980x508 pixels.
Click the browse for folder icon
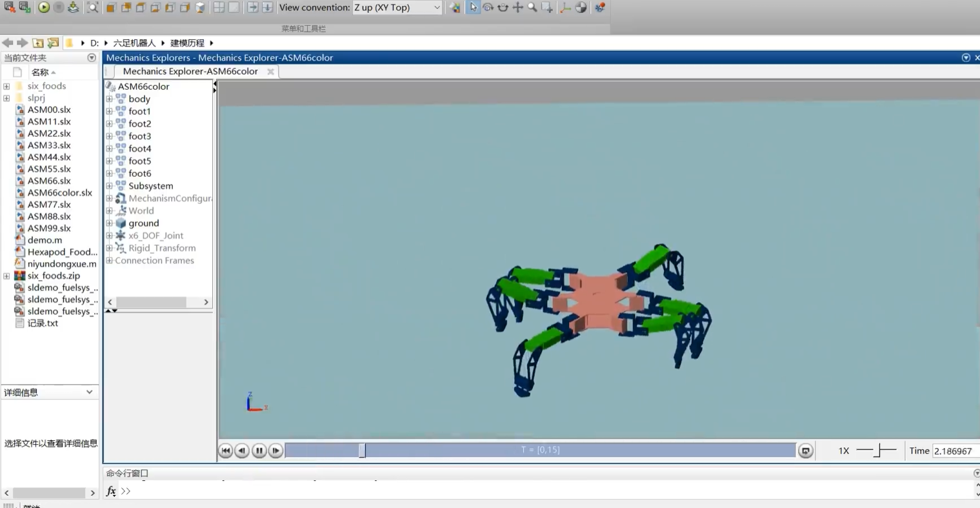tap(53, 43)
